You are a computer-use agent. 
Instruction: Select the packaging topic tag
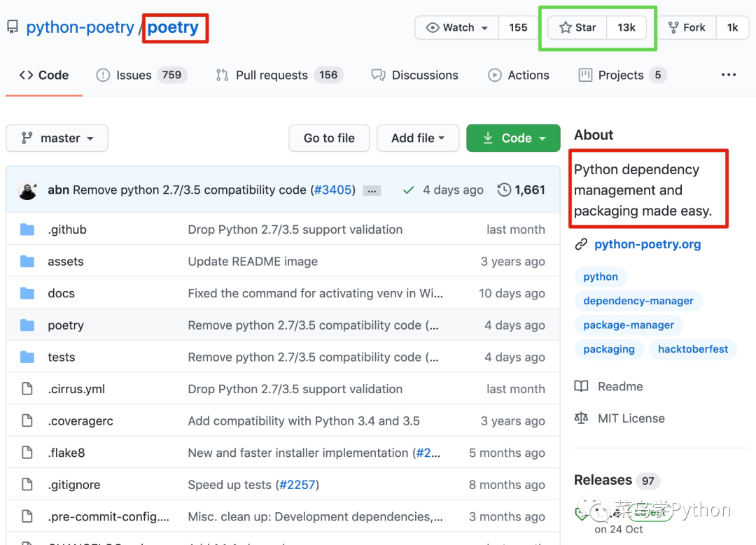(609, 349)
